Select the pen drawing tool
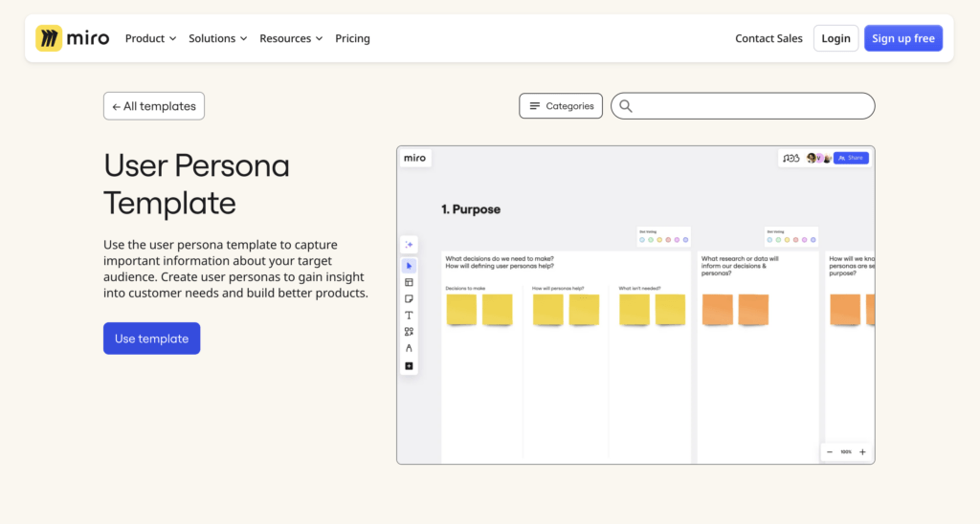980x524 pixels. 409,348
